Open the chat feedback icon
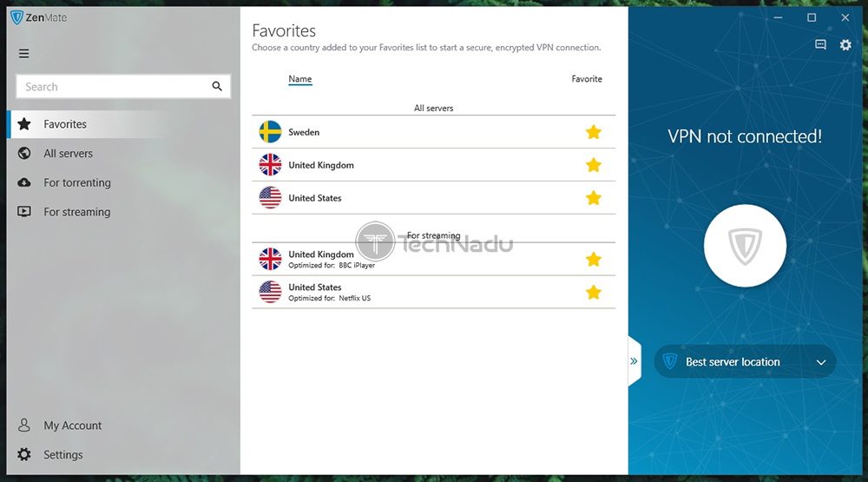Viewport: 868px width, 482px height. [x=820, y=45]
